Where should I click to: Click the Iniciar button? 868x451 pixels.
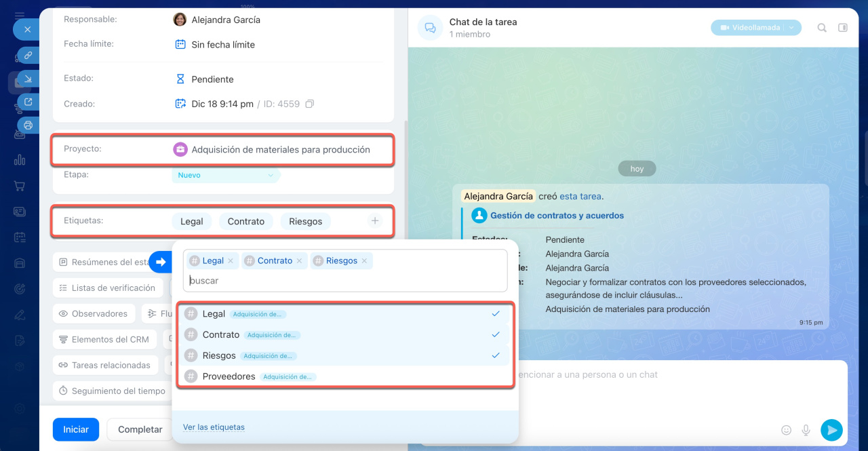(76, 429)
